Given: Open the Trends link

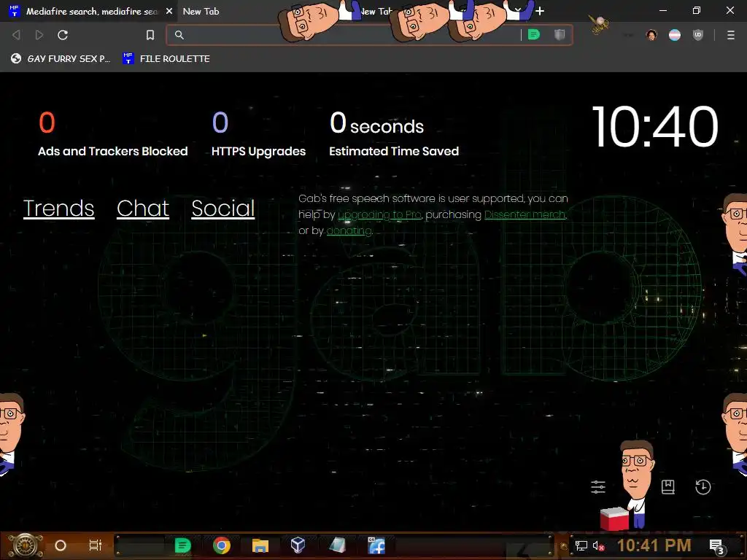Looking at the screenshot, I should [x=59, y=208].
